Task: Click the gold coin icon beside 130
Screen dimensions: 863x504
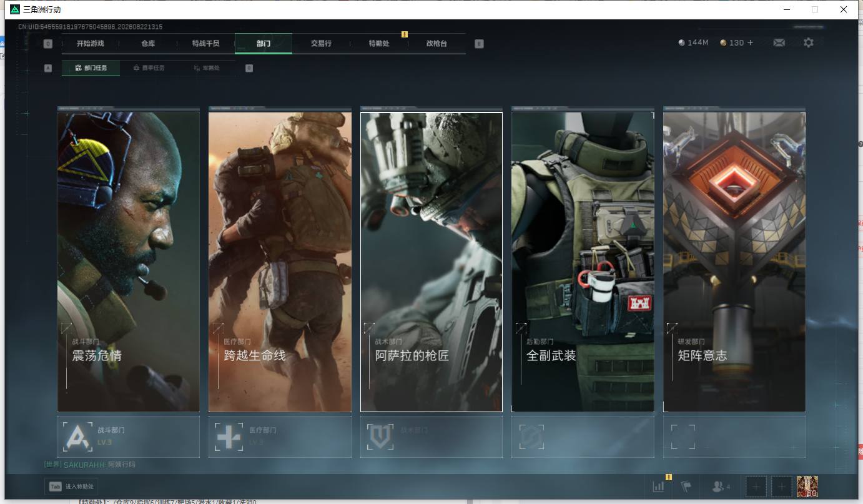Action: coord(723,43)
